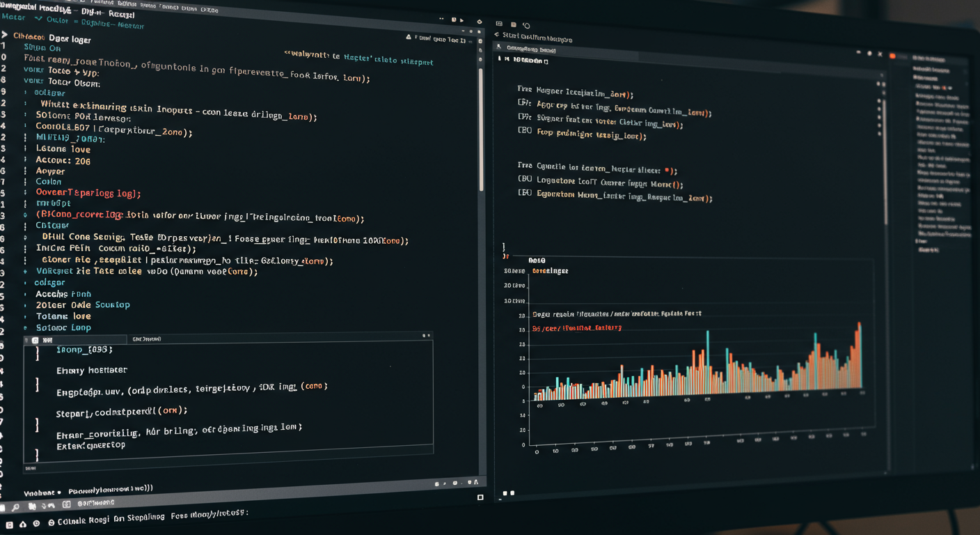This screenshot has height=535, width=980.
Task: Collapse the chart section using the bracket marker
Action: [503, 247]
